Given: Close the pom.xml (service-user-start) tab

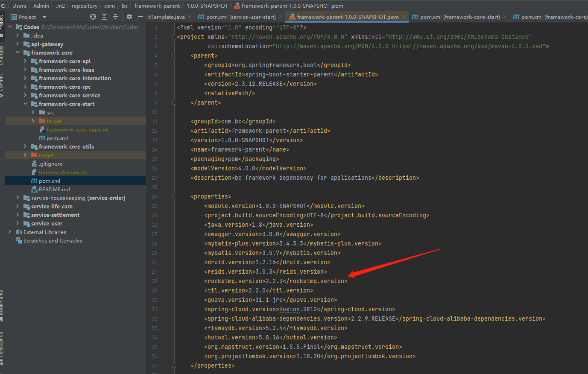Looking at the screenshot, I should click(281, 17).
